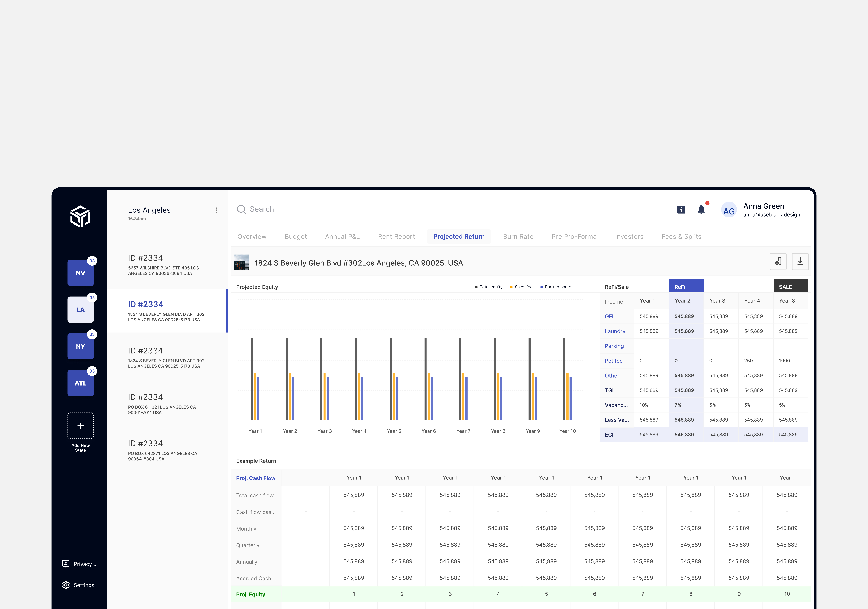Click the cube logo in sidebar
This screenshot has width=868, height=609.
80,216
